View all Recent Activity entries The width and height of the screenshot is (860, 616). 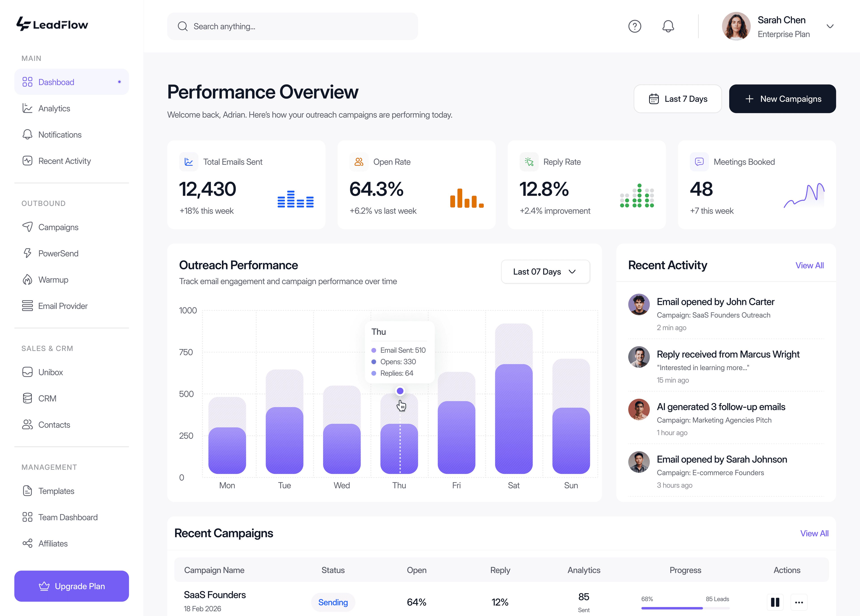coord(810,265)
